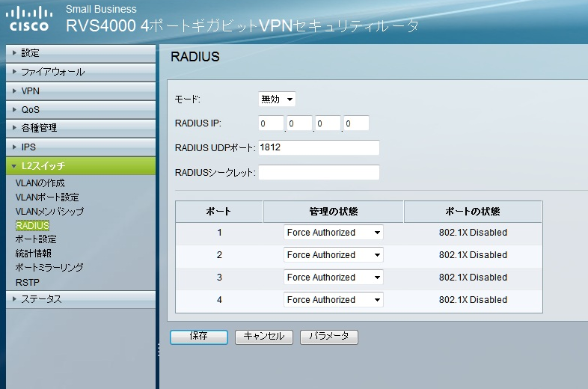Viewport: 588px width, 389px height.
Task: Expand the 各種管理 menu section
Action: [81, 128]
